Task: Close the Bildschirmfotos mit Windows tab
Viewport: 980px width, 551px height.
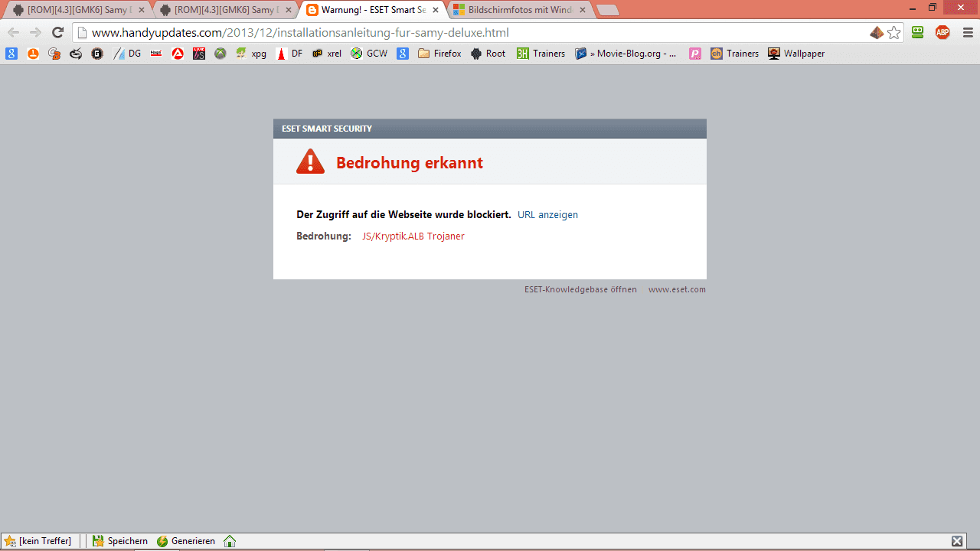Action: pos(583,10)
